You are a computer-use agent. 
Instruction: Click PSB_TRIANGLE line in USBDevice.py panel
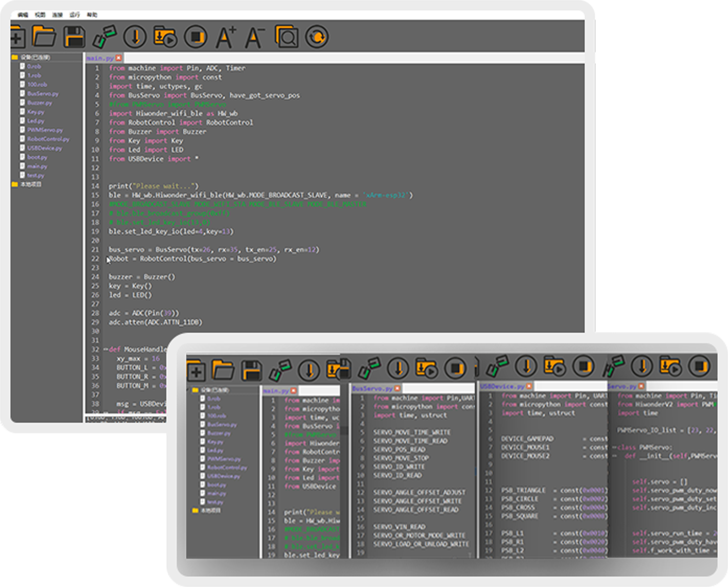point(554,490)
